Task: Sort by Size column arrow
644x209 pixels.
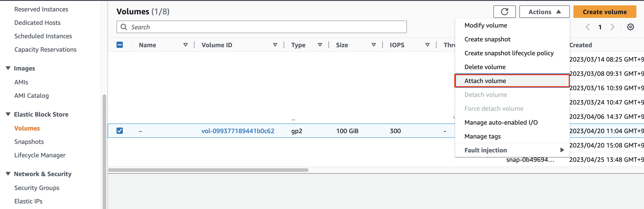Action: tap(374, 45)
